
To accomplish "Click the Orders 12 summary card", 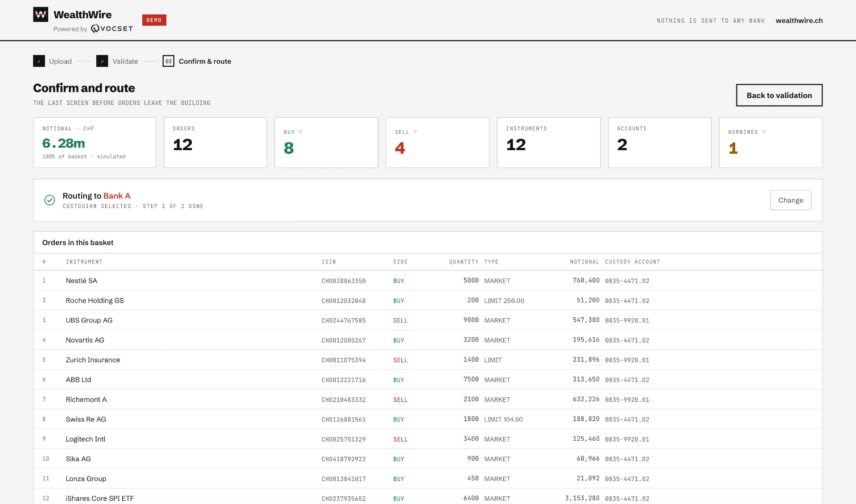I will click(215, 143).
